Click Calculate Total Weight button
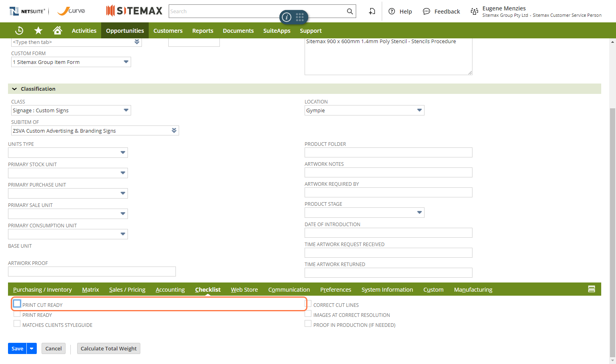This screenshot has height=364, width=616. point(109,348)
